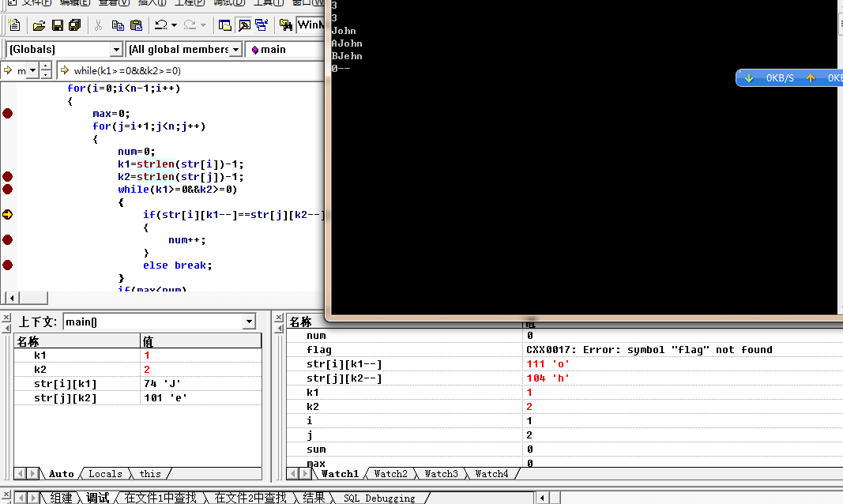Screen dimensions: 843x504
Task: Click the code editor left scroll arrow
Action: [x=12, y=298]
